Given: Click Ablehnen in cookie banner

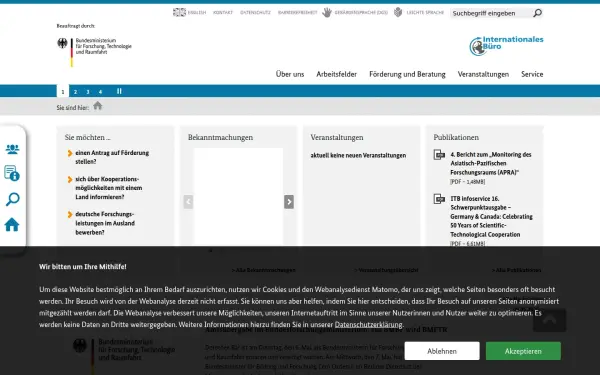Looking at the screenshot, I should (442, 351).
